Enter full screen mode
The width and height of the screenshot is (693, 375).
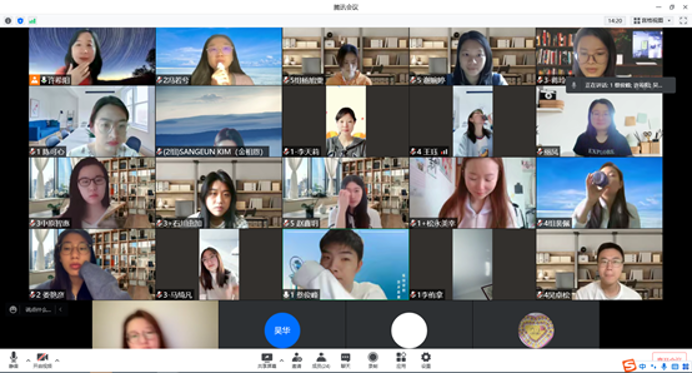683,21
